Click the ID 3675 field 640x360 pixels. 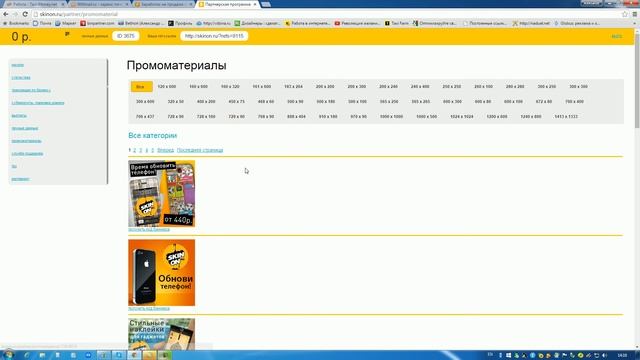coord(126,36)
